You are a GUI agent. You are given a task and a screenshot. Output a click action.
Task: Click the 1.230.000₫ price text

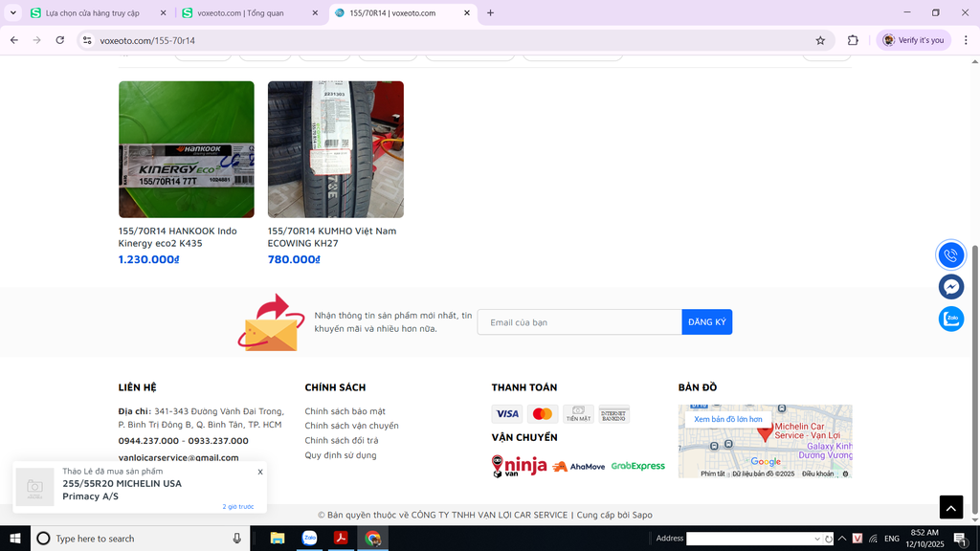point(148,259)
